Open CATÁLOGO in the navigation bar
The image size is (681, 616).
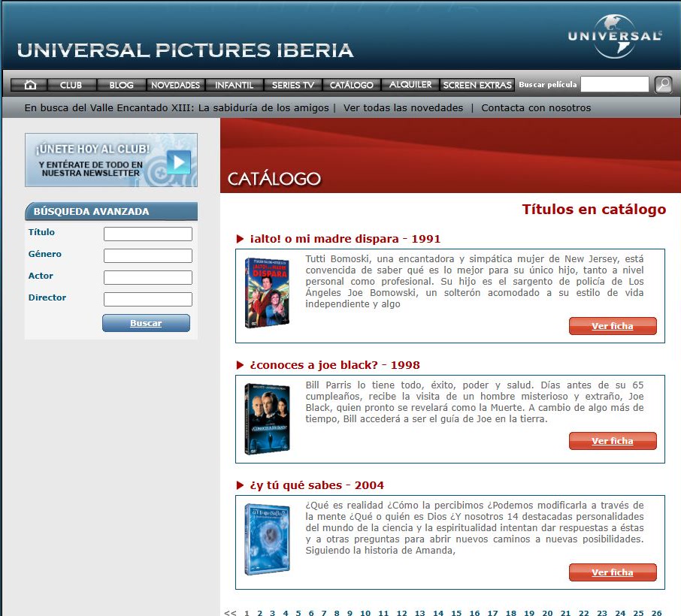tap(351, 85)
